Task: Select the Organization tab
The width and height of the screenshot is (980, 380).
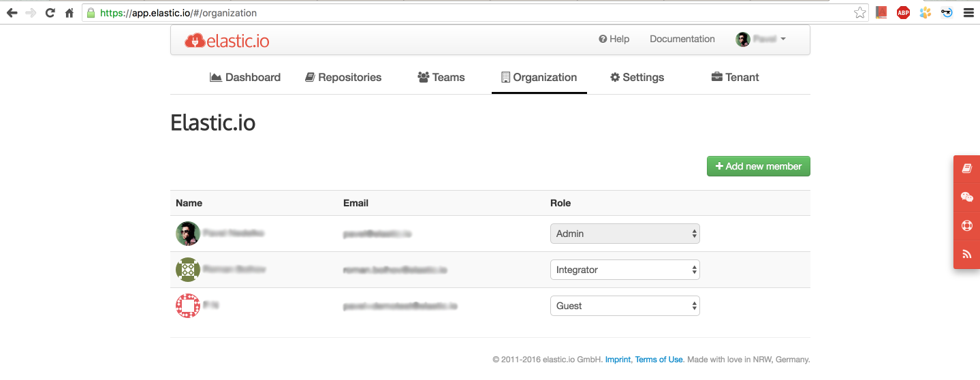Action: tap(539, 77)
